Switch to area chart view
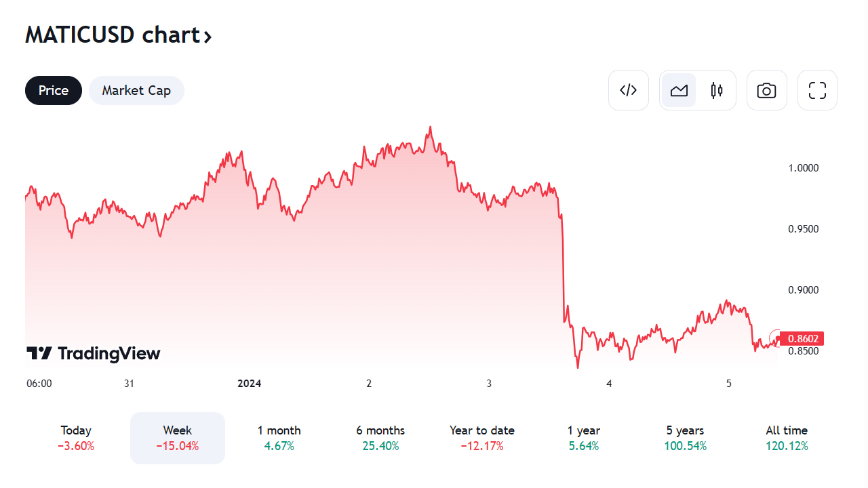 coord(679,90)
